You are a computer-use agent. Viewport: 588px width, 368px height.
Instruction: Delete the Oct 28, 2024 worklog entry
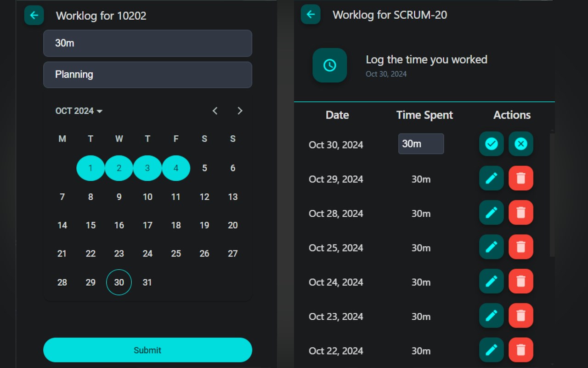520,213
